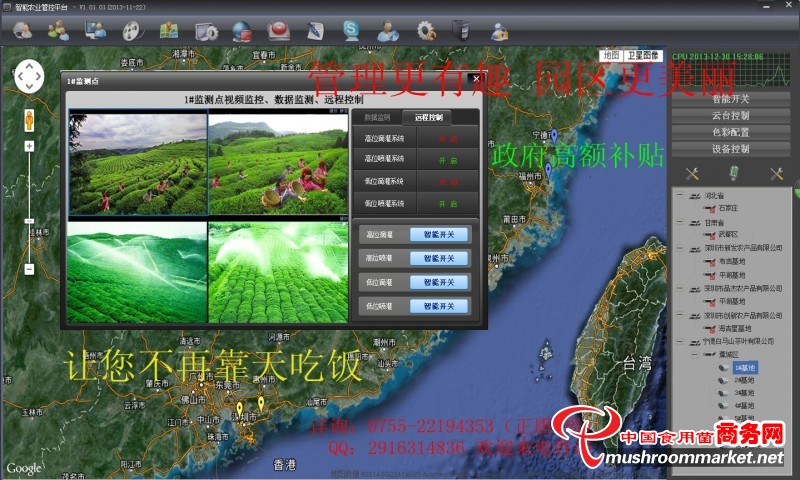The width and height of the screenshot is (800, 480).
Task: Click the green microphone icon in side panel
Action: (734, 173)
